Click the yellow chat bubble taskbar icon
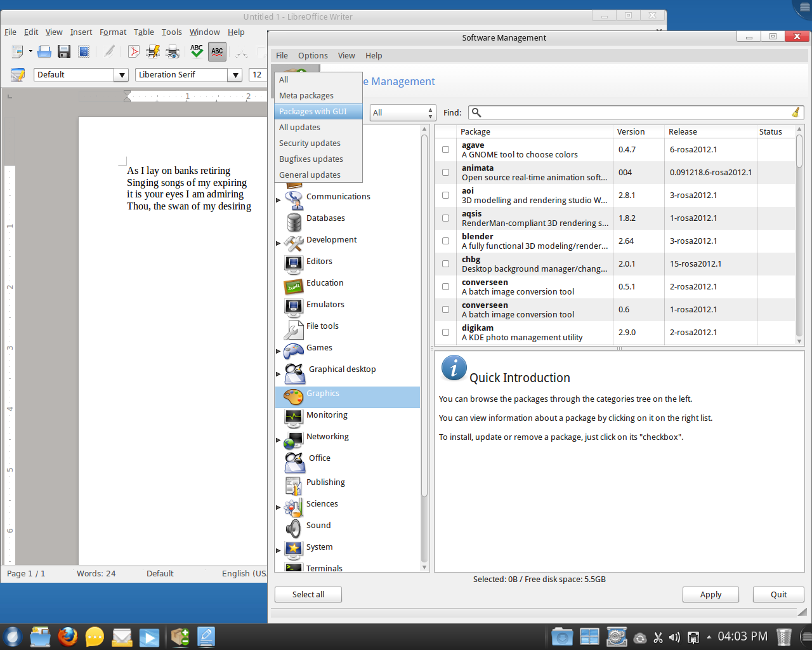 [95, 637]
